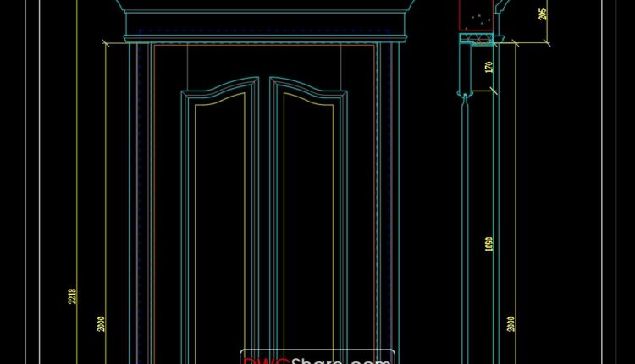Select the 205 dimension text
This screenshot has width=635, height=364.
click(x=543, y=14)
